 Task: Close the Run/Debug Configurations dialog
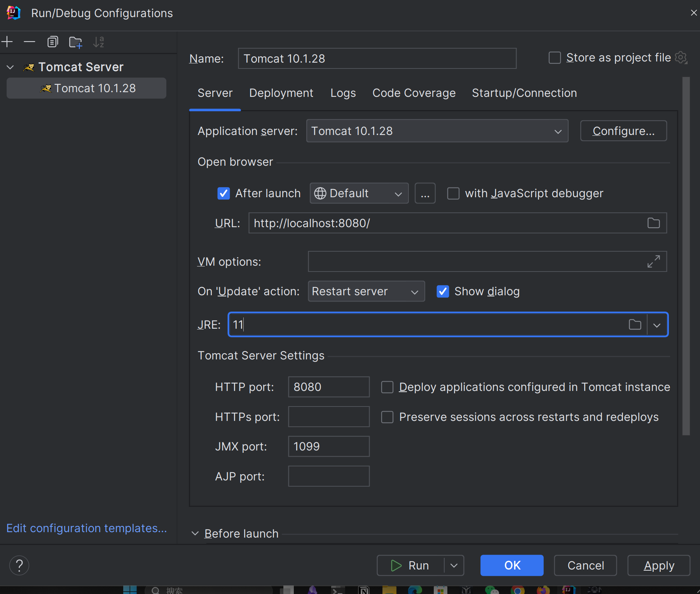click(x=693, y=13)
